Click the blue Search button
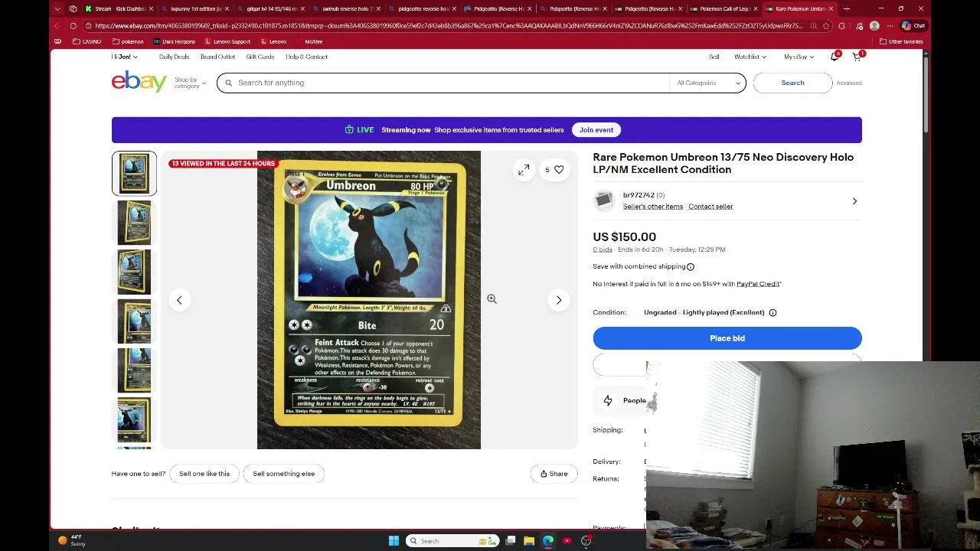Viewport: 980px width, 551px height. tap(792, 83)
